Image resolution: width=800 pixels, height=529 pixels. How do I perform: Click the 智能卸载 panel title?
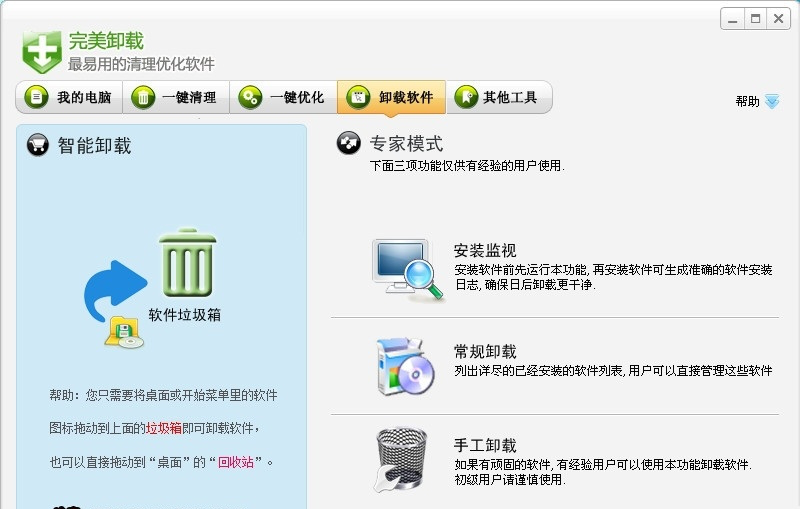[x=94, y=145]
